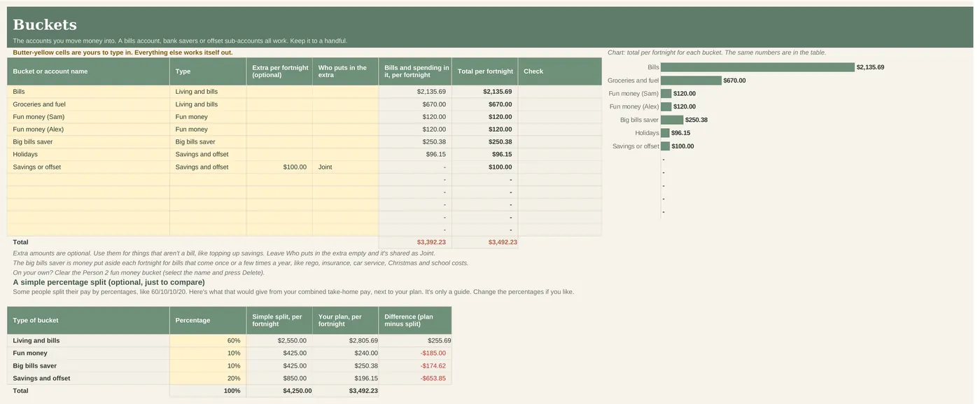Image resolution: width=980 pixels, height=404 pixels.
Task: Click the Big bills saver chart bar
Action: tap(672, 120)
